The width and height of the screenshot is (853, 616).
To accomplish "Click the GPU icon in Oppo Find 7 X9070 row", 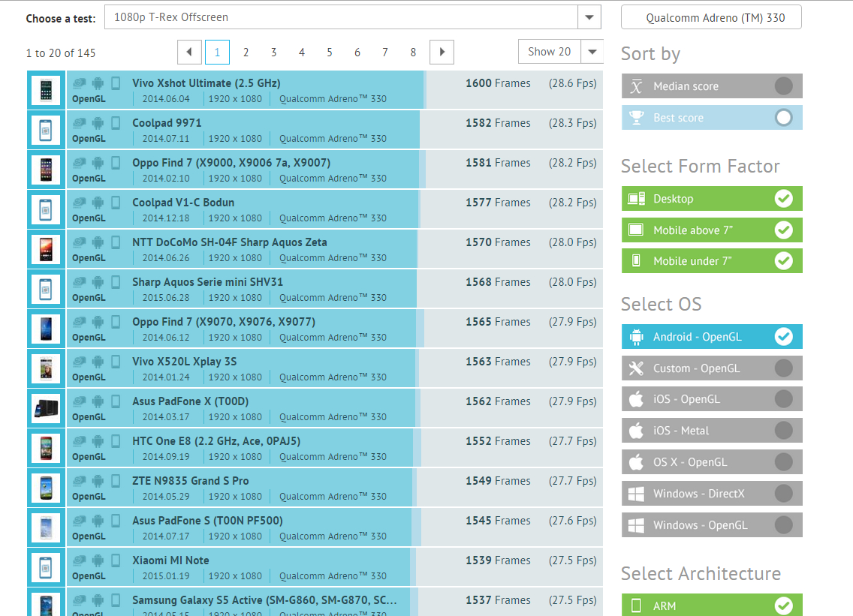I will 80,321.
